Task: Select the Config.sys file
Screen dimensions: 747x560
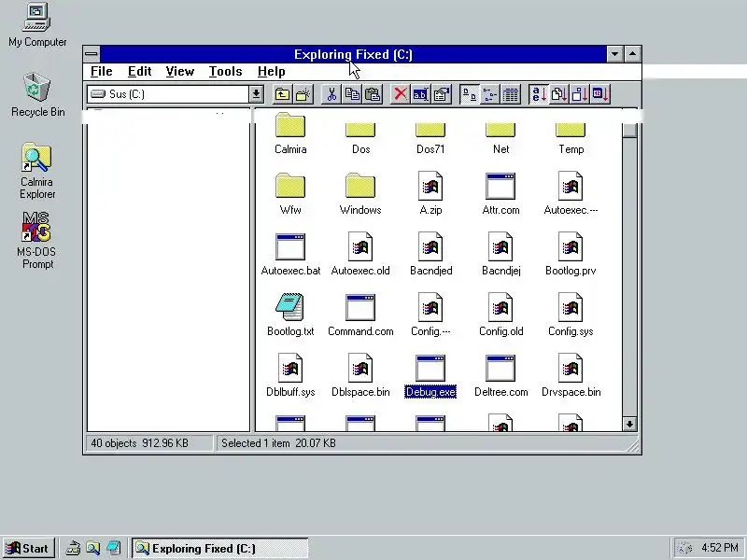Action: (x=571, y=315)
